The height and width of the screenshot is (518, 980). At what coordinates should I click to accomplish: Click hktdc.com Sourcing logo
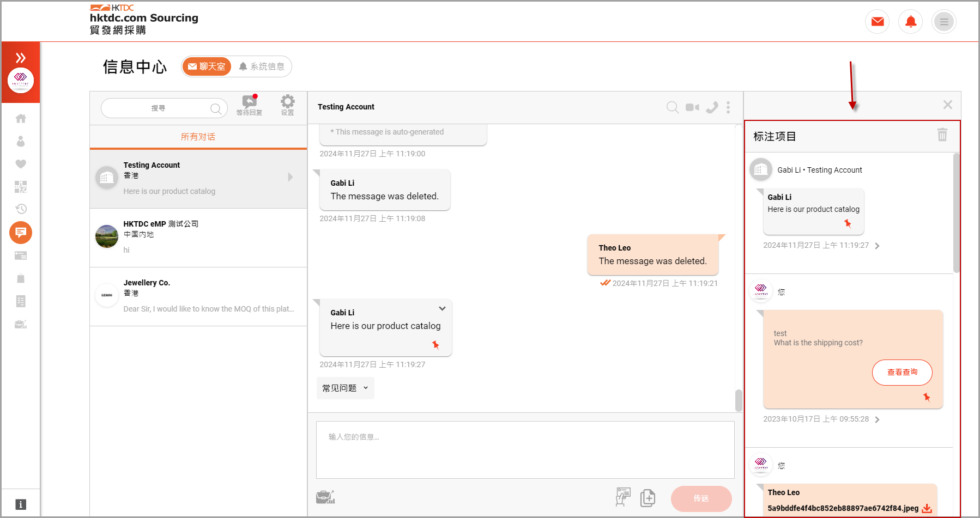tap(144, 19)
